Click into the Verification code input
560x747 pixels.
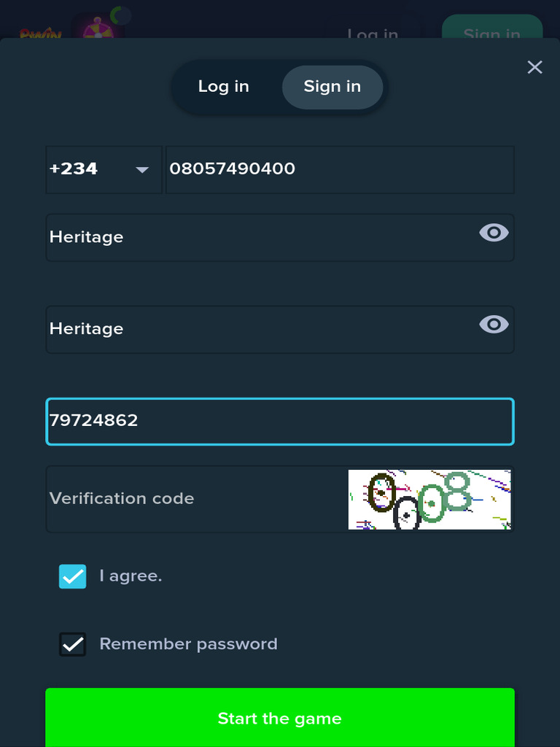[193, 499]
